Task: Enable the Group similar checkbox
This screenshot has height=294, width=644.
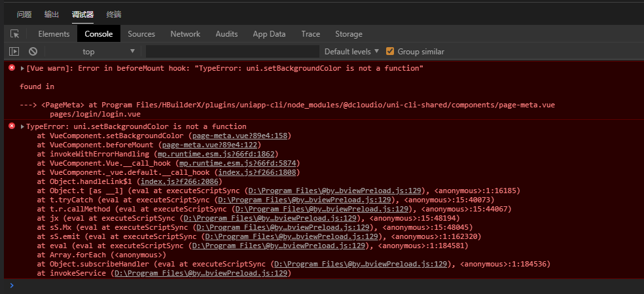Action: (x=391, y=51)
